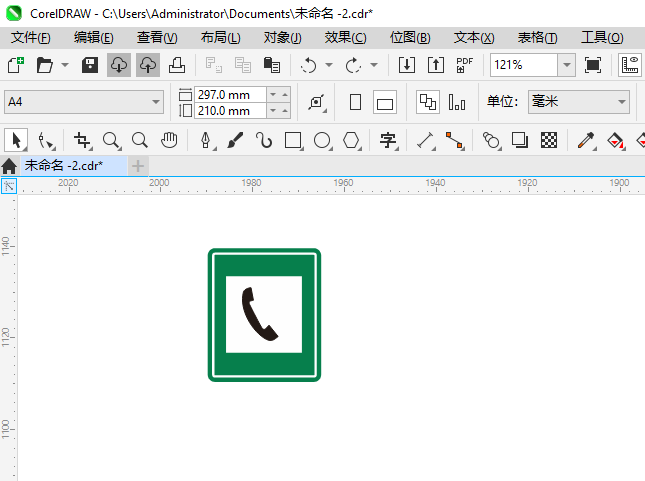The height and width of the screenshot is (481, 645).
Task: Switch to the 未命名 -2.cdr document tab
Action: pos(74,166)
